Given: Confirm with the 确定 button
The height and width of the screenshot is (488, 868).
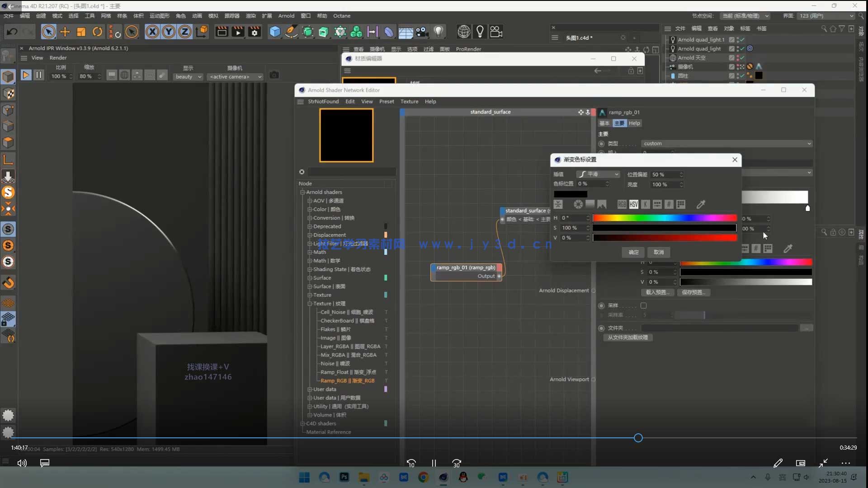Looking at the screenshot, I should (633, 252).
